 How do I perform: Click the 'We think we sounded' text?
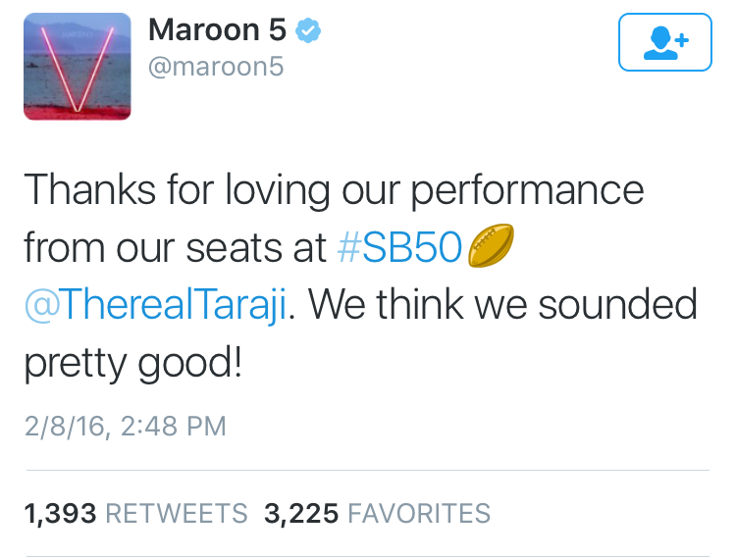click(502, 305)
